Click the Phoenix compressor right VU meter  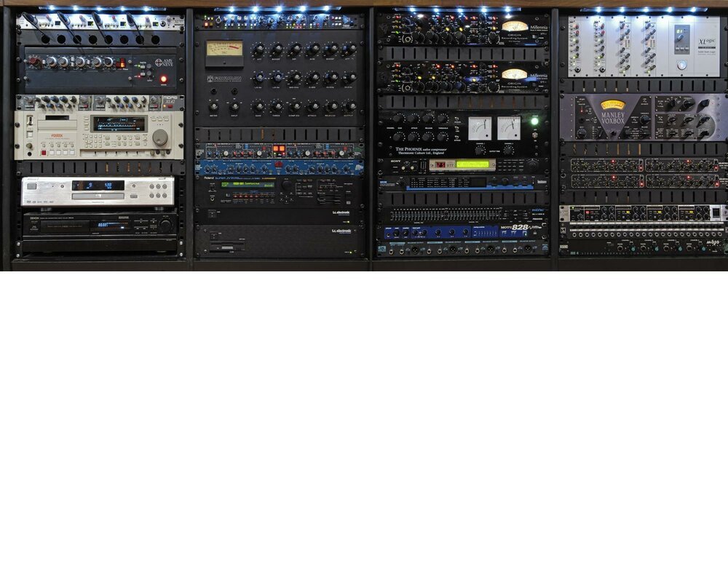tap(509, 128)
